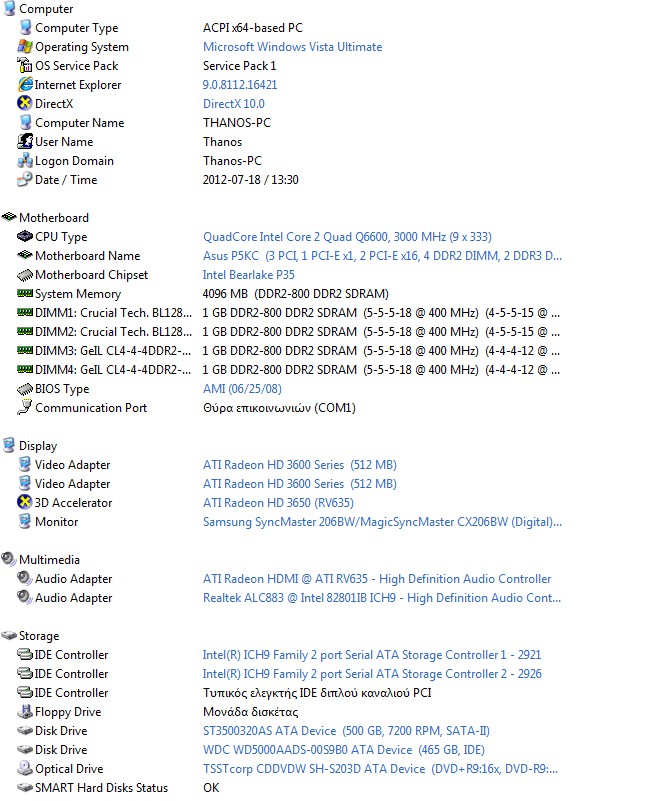The height and width of the screenshot is (801, 649).
Task: Select the System Memory 4096 MB value
Action: tap(295, 294)
